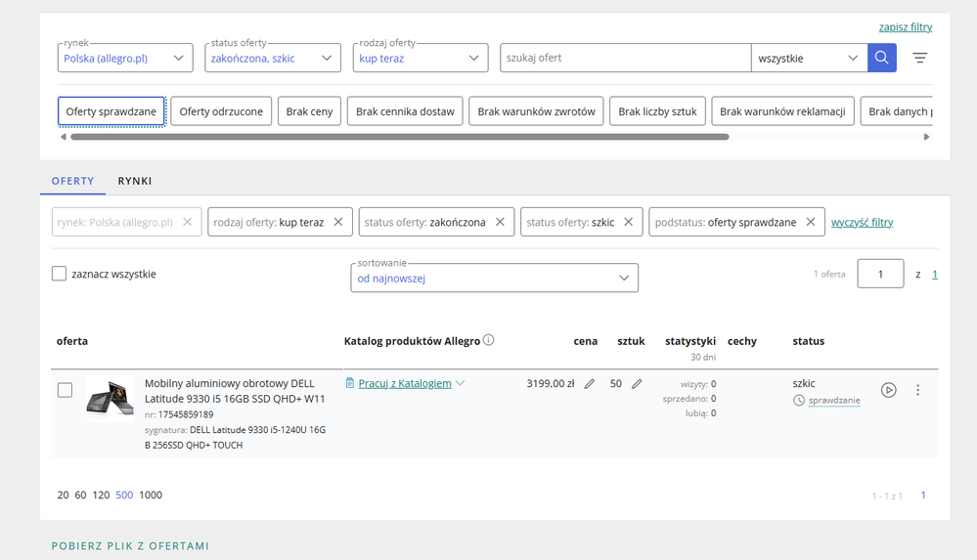The width and height of the screenshot is (977, 560).
Task: Open the 'sortowanie' od najnowszej dropdown
Action: [494, 279]
